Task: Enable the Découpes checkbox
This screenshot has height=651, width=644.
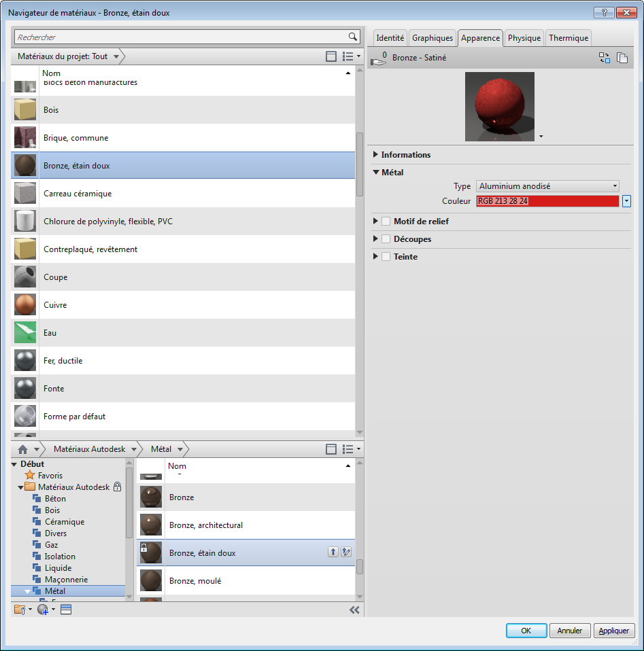Action: click(386, 239)
